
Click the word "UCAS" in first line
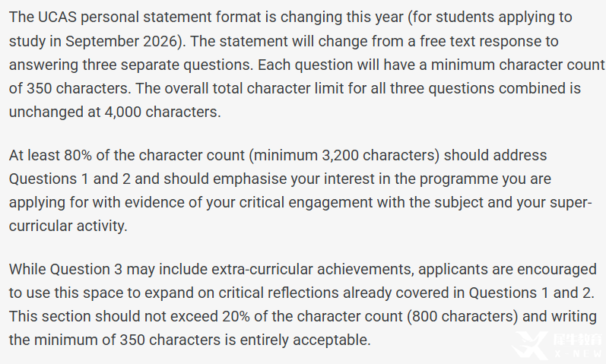(x=58, y=17)
